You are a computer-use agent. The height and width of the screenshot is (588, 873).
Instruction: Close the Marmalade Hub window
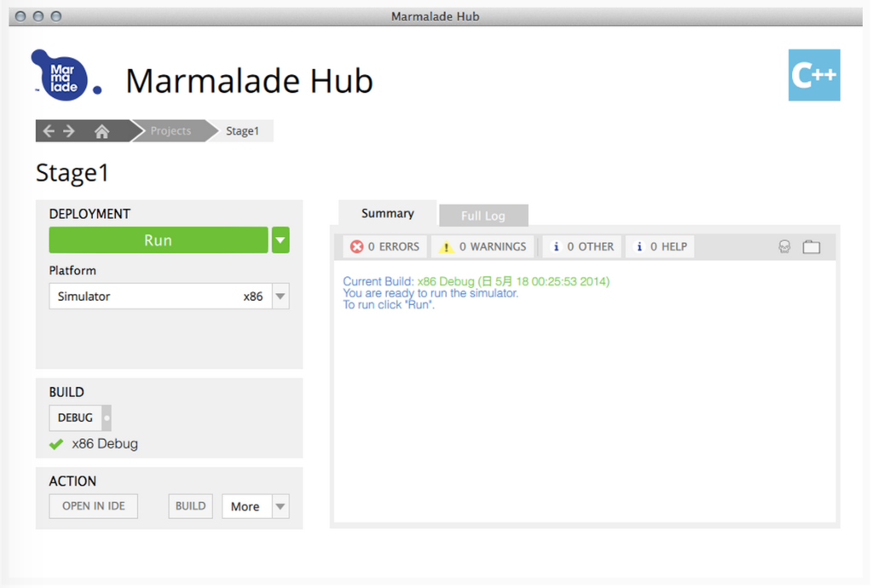click(20, 16)
